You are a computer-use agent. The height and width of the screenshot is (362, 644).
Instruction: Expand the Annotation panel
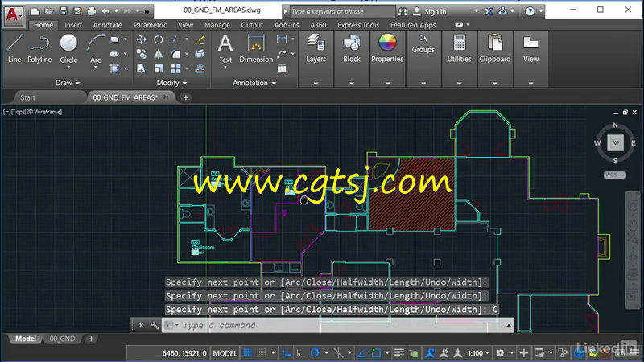(x=254, y=83)
